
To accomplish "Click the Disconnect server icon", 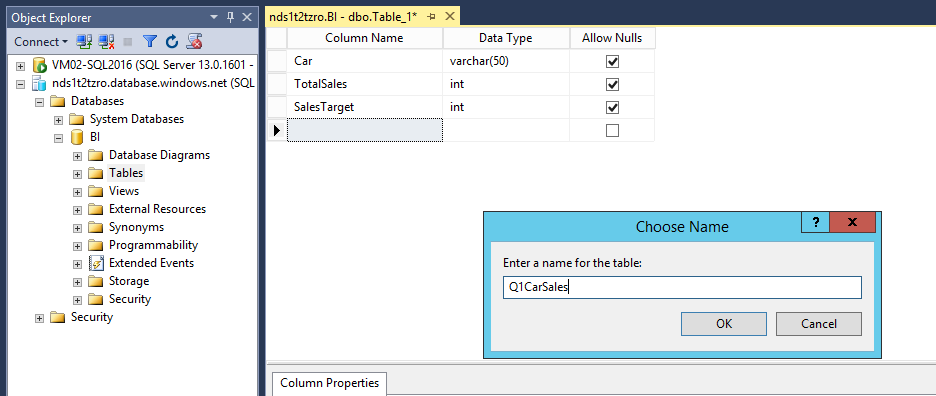I will pos(106,41).
